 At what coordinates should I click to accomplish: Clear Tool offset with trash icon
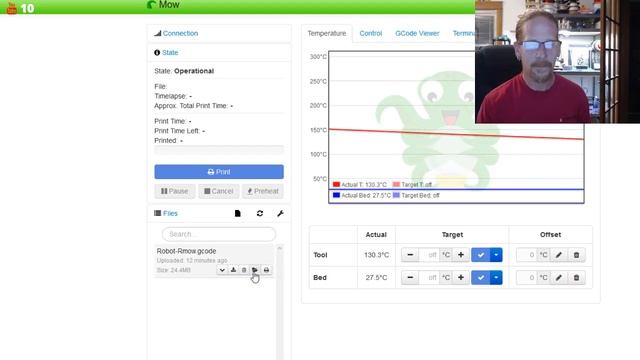(576, 255)
